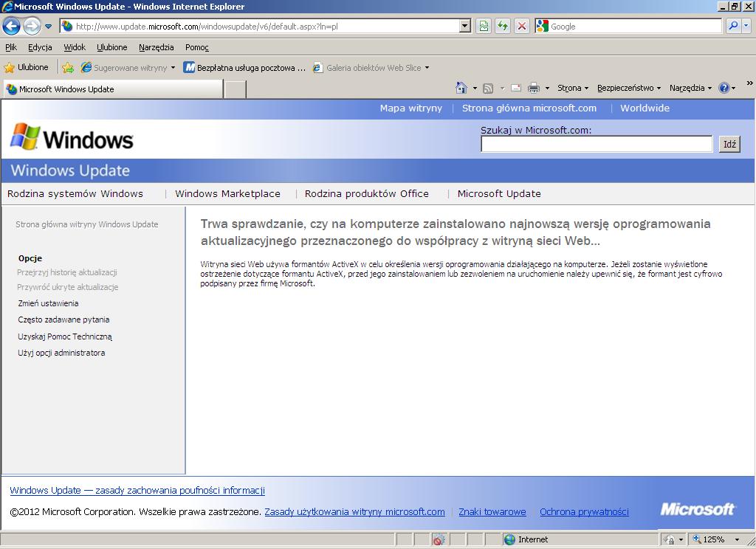Click the Read Mail envelope icon

pyautogui.click(x=516, y=88)
